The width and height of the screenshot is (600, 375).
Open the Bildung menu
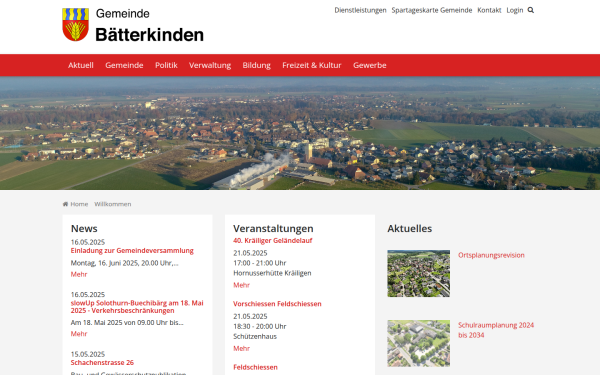256,65
